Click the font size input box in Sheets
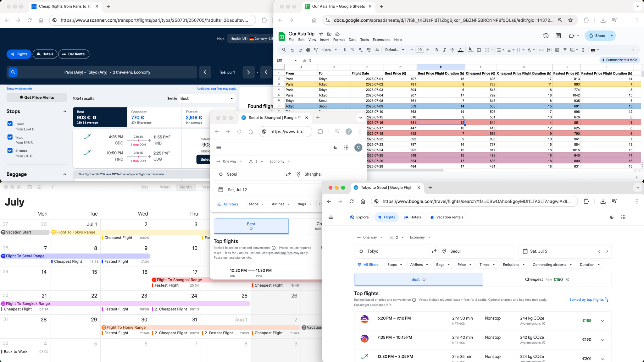Screen dimensions: 644x362 (420, 50)
